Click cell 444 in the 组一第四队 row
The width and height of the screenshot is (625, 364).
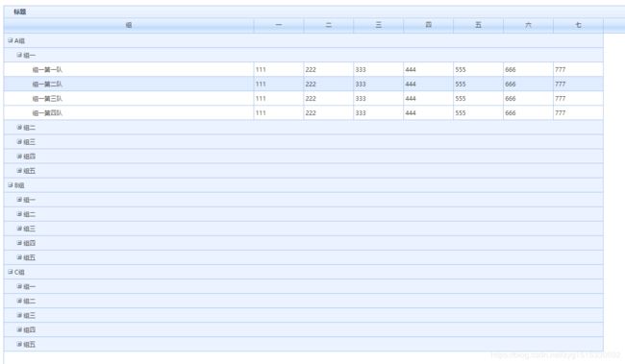click(x=429, y=113)
